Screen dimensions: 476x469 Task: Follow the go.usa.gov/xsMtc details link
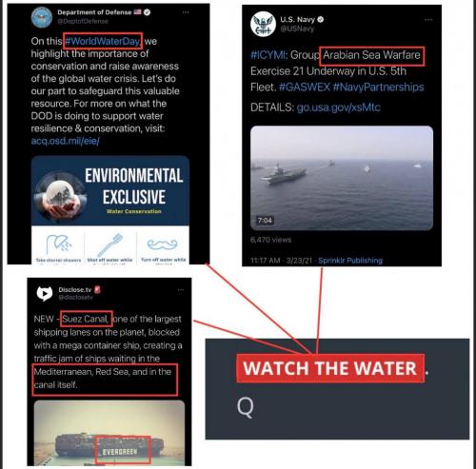tap(338, 107)
